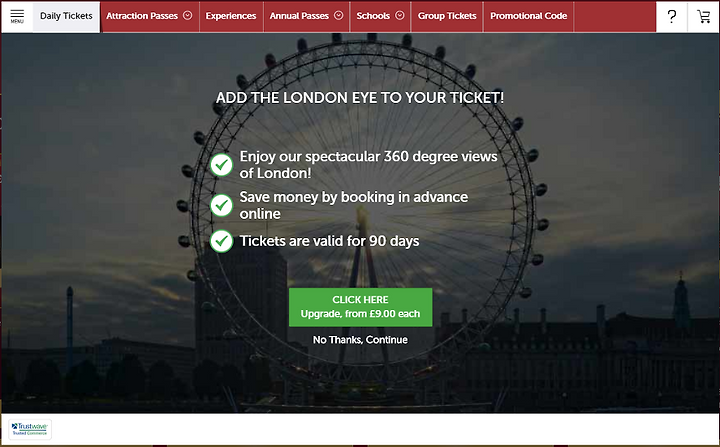This screenshot has height=447, width=720.
Task: Open the hamburger MENU icon
Action: [x=17, y=16]
